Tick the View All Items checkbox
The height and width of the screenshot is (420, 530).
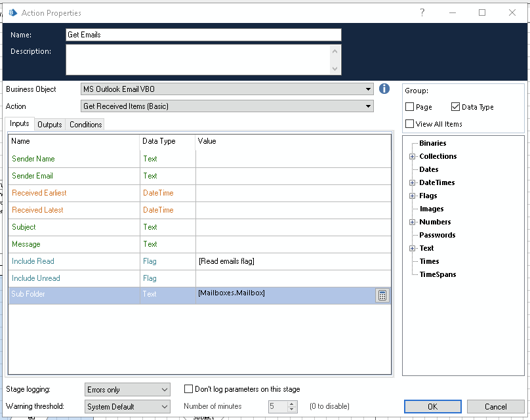(x=410, y=124)
